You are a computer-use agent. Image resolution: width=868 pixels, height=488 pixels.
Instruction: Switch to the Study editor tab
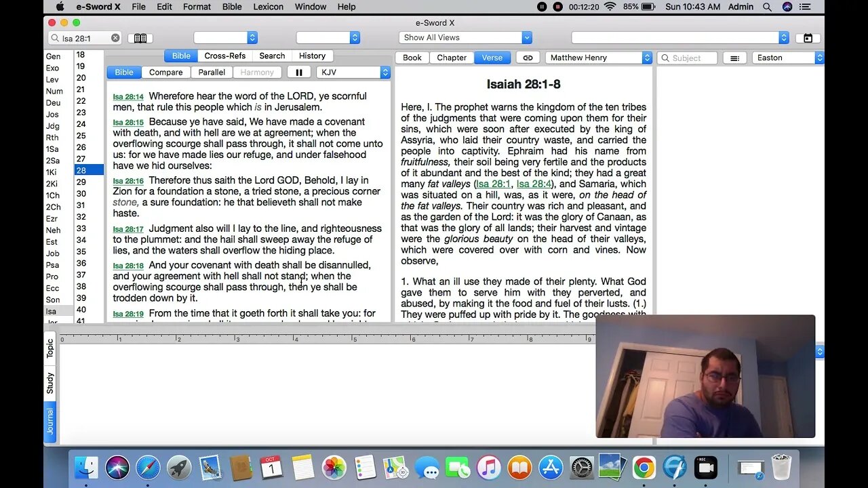tap(50, 383)
